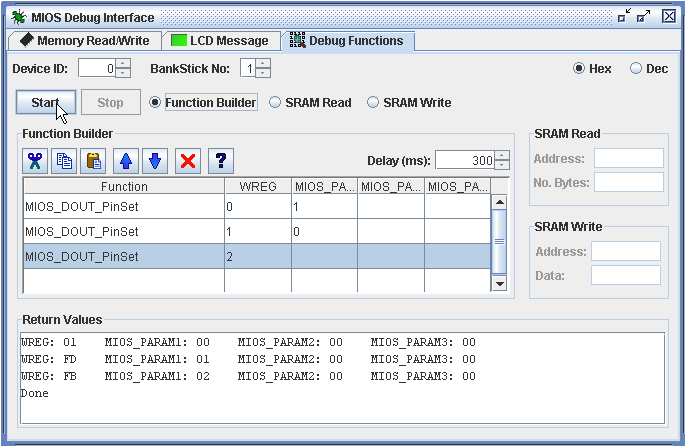This screenshot has width=685, height=446.
Task: Select the Function Builder radio option
Action: pos(155,102)
